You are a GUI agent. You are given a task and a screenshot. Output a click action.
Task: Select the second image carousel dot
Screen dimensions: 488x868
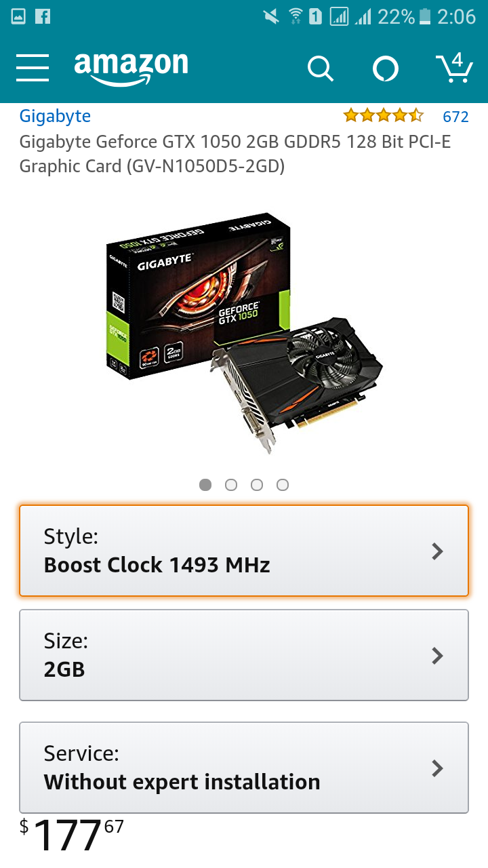coord(231,485)
